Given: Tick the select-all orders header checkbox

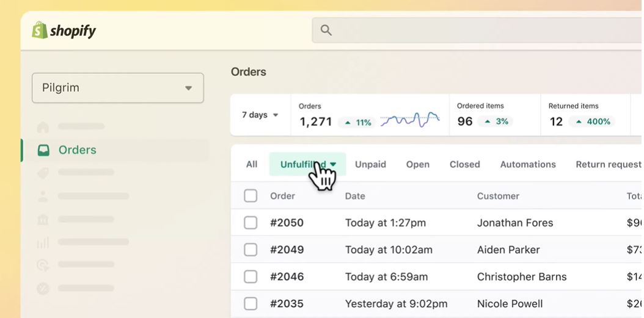Looking at the screenshot, I should click(x=251, y=196).
